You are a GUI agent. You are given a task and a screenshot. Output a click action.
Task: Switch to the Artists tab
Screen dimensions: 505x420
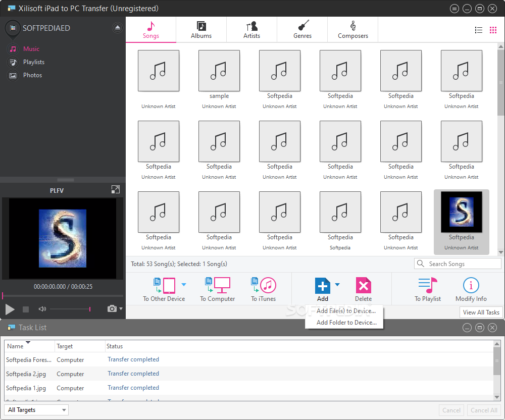tap(251, 30)
